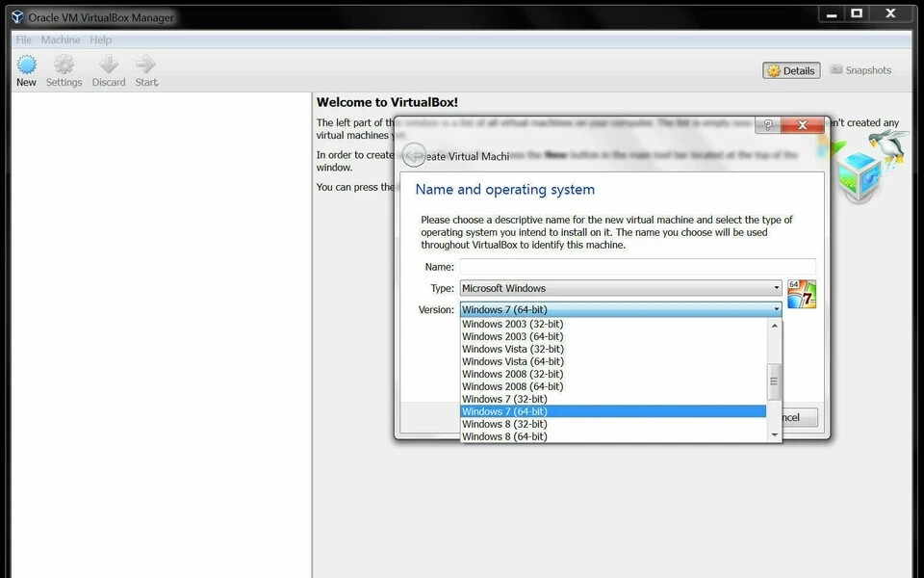
Task: Select highlighted Windows 7 (64-bit) list entry
Action: coord(613,411)
